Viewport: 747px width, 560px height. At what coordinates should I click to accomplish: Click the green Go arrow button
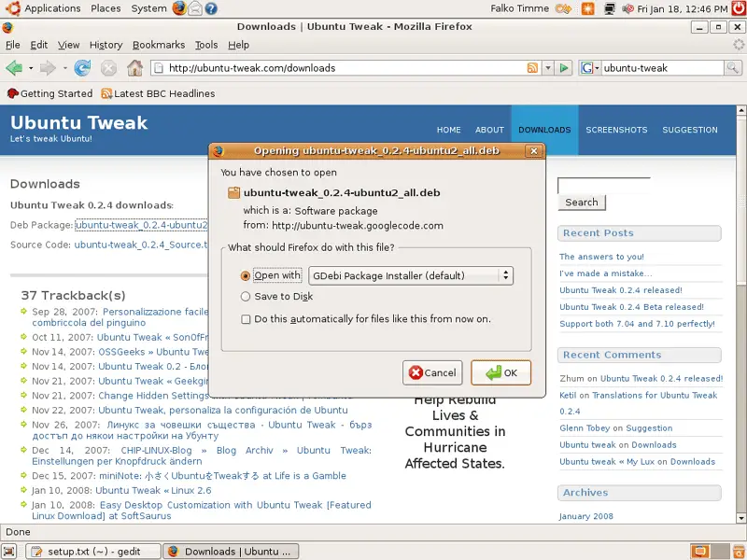click(564, 68)
